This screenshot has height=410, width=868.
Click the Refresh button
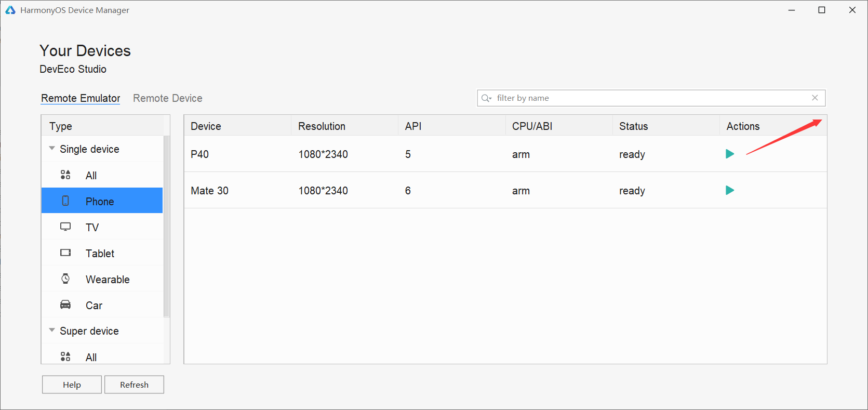click(134, 385)
